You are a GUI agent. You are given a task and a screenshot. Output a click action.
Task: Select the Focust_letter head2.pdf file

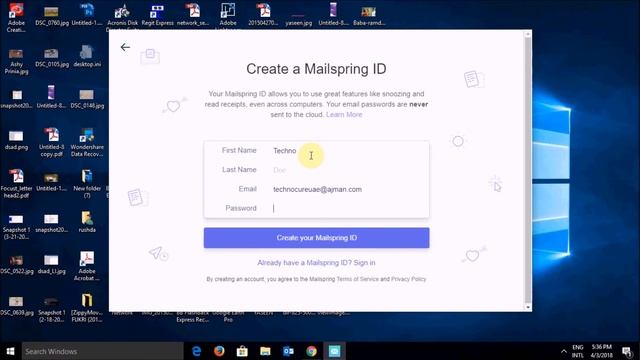coord(16,184)
